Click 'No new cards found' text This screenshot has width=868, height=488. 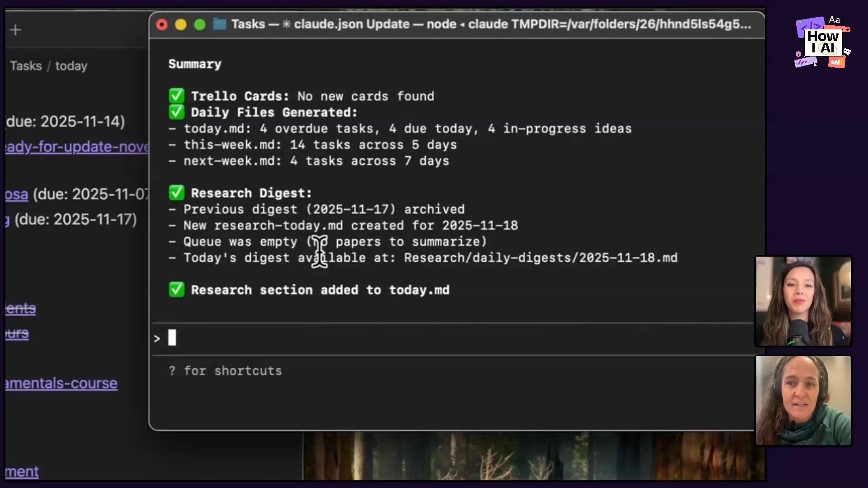(x=366, y=96)
